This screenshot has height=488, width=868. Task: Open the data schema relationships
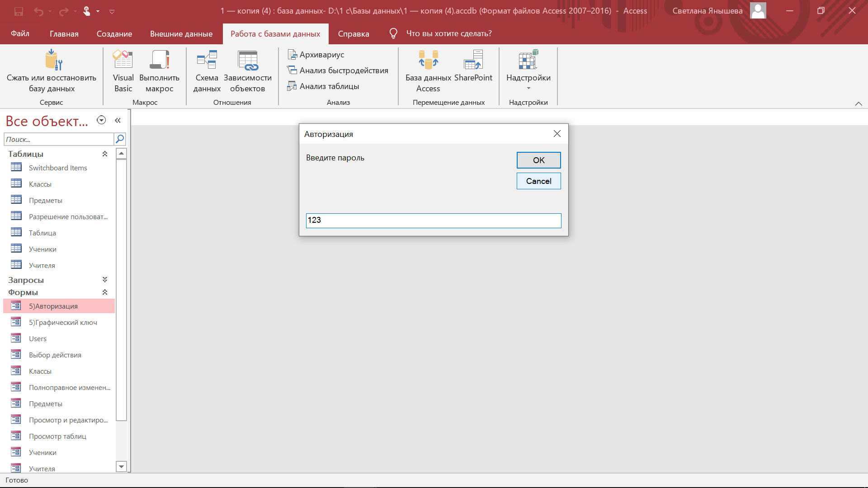pos(207,61)
